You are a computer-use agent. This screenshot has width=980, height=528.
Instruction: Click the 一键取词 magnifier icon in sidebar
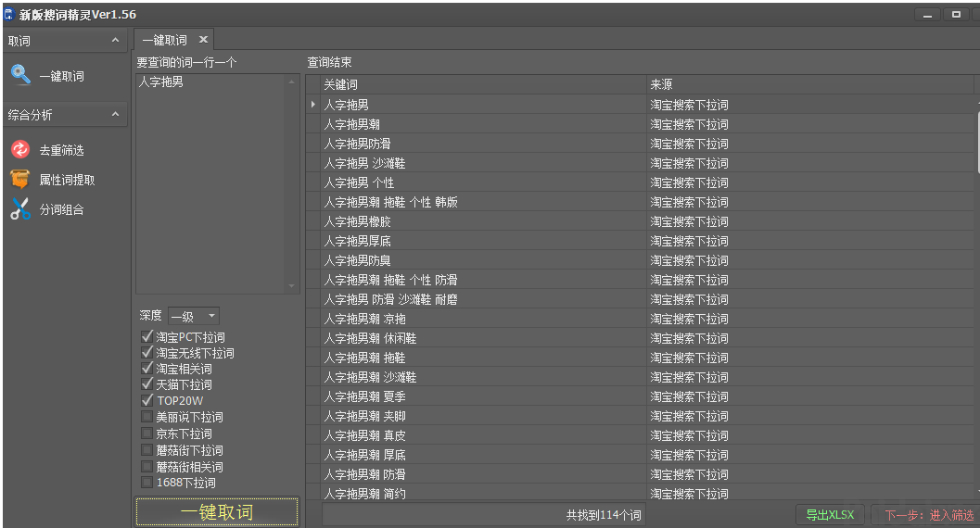(x=20, y=76)
